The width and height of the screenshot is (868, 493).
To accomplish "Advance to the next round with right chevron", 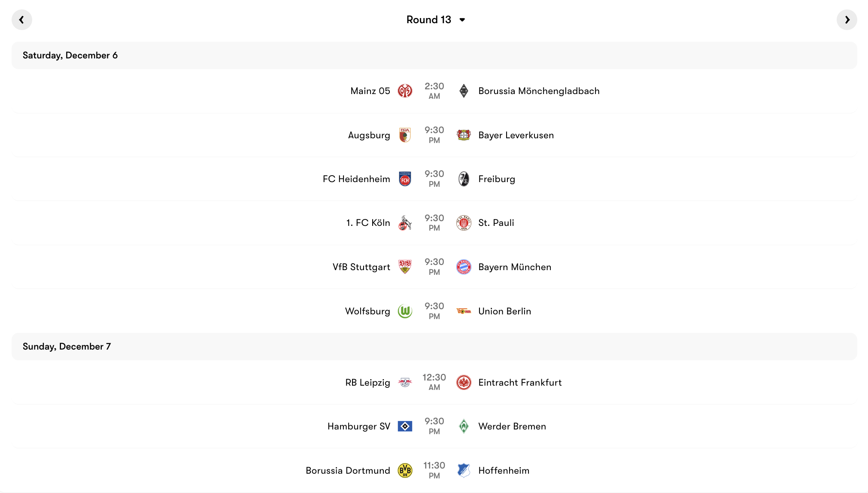I will coord(847,19).
